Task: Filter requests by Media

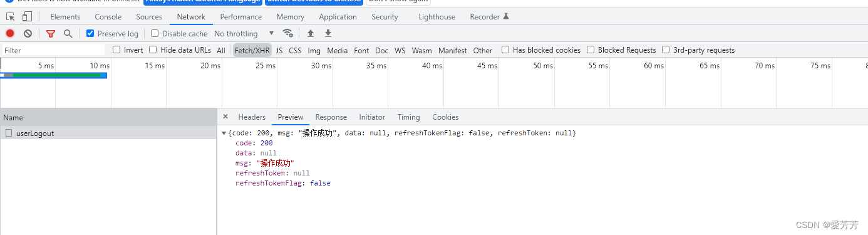Action: pos(337,50)
